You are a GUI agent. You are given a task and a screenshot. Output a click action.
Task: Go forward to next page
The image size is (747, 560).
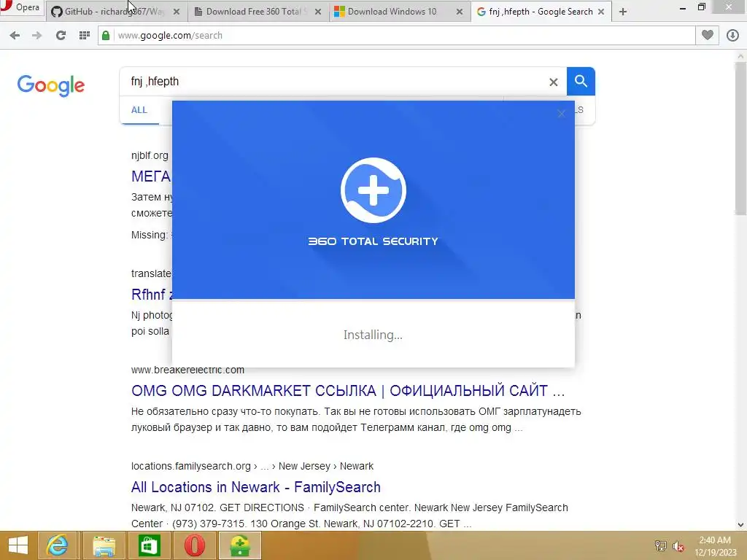tap(36, 35)
